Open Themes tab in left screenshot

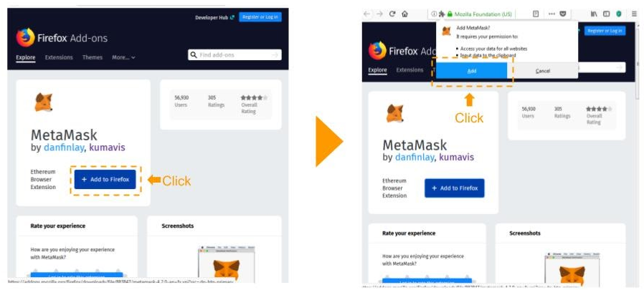pos(93,57)
